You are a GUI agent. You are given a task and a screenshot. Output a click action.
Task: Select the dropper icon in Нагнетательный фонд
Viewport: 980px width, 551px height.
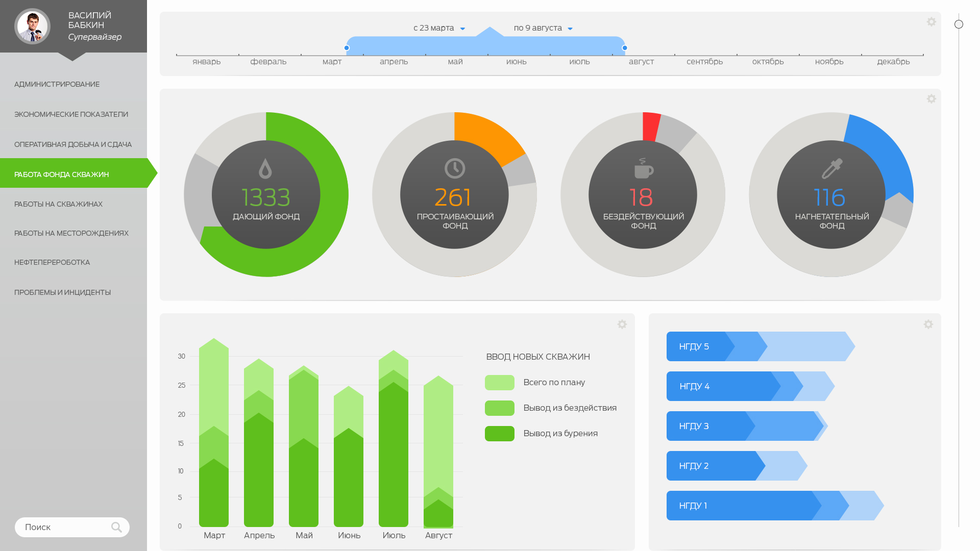click(831, 167)
